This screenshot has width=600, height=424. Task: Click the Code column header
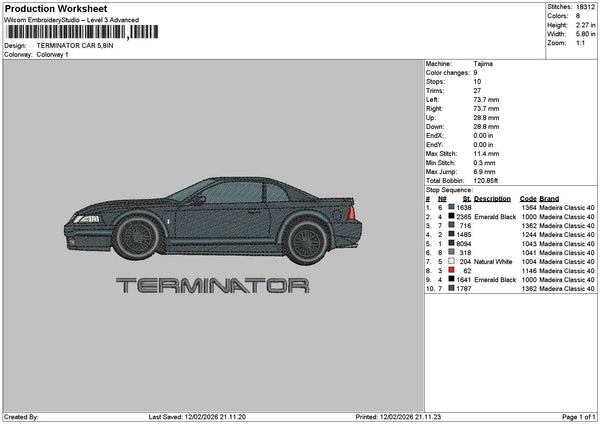click(x=529, y=199)
